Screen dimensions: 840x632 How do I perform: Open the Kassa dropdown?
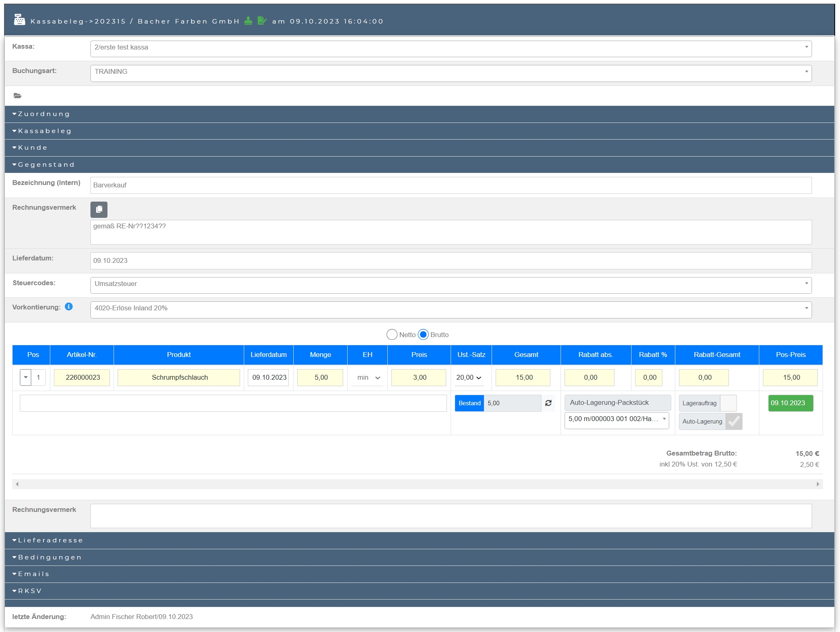451,49
